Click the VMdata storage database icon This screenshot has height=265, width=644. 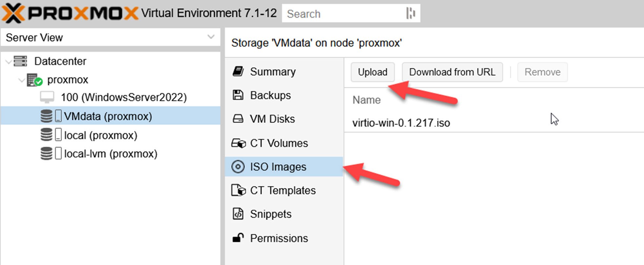point(46,116)
